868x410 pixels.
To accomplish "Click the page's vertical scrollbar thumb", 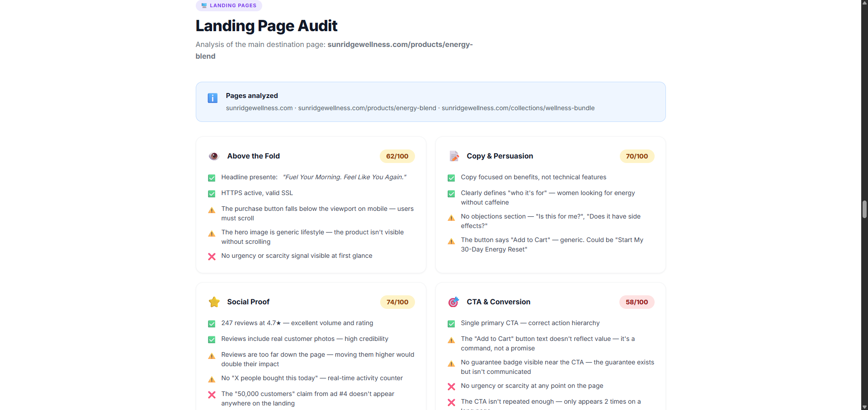I will 864,210.
